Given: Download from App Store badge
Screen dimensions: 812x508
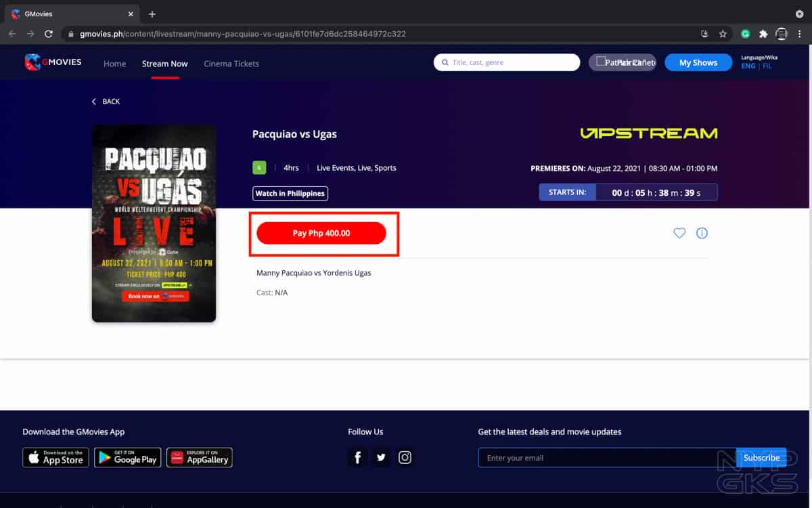Looking at the screenshot, I should click(55, 458).
